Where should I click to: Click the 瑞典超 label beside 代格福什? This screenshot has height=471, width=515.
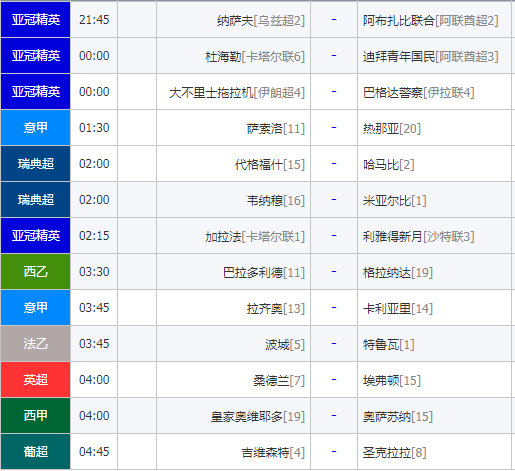click(x=36, y=164)
